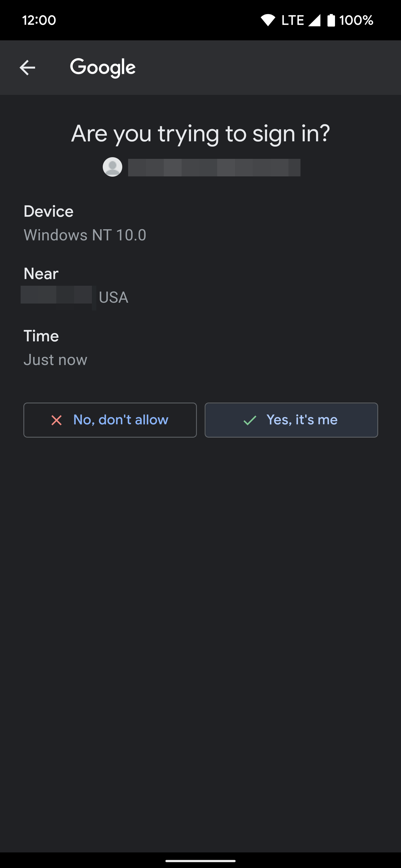Click the green checkmark icon

[250, 420]
